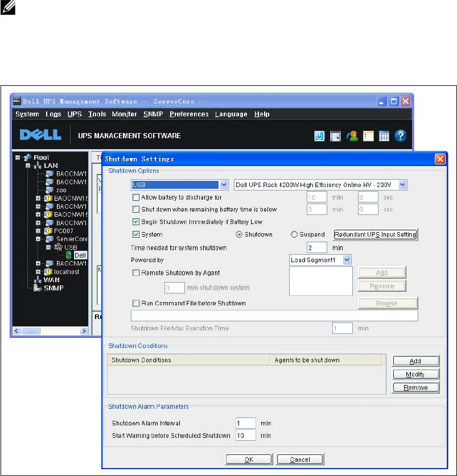This screenshot has width=457, height=476.
Task: Select the green Dell UPS device icon
Action: point(69,255)
